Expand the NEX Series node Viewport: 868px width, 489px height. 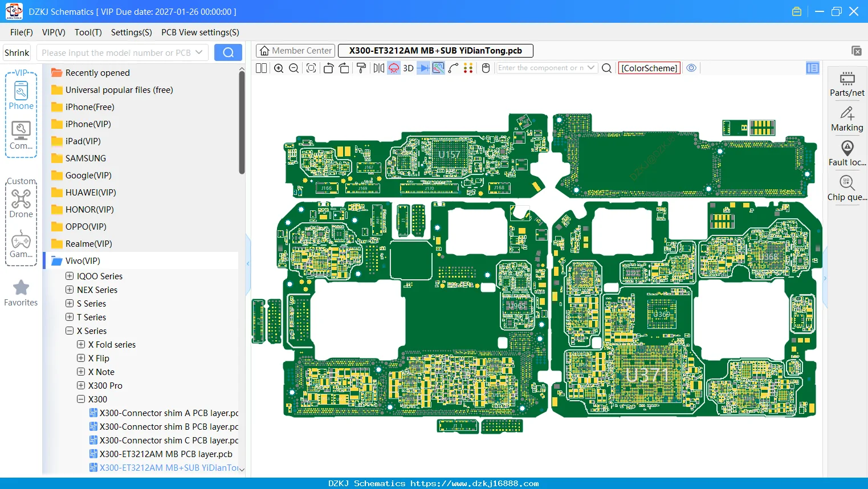point(70,290)
